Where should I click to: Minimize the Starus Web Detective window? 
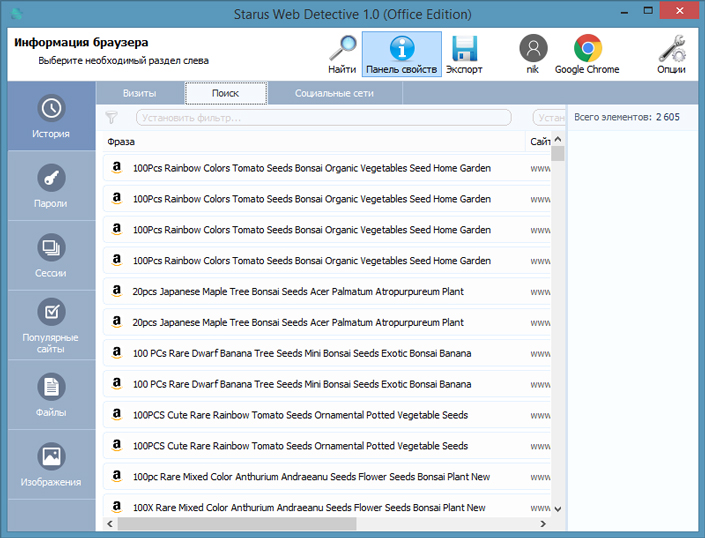pyautogui.click(x=624, y=11)
